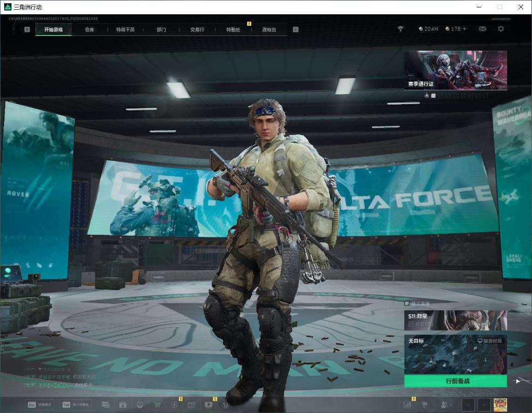Click the diamond gem icon in bottom bar

click(140, 405)
